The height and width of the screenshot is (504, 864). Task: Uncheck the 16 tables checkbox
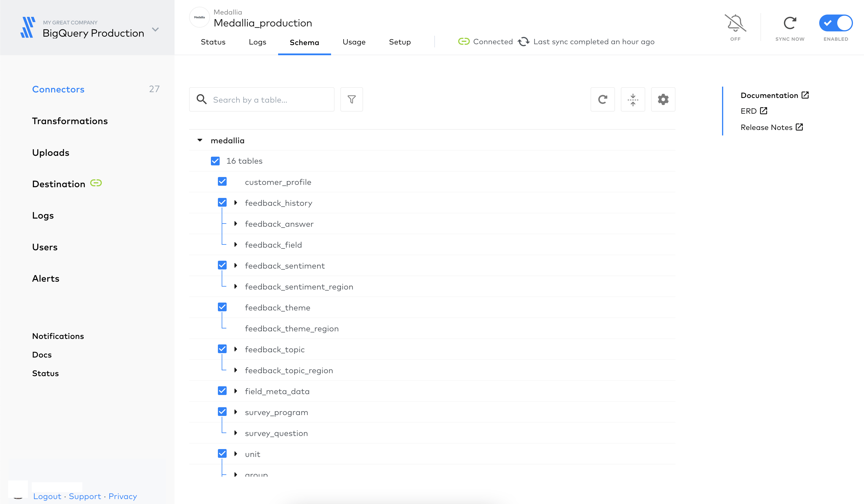215,161
